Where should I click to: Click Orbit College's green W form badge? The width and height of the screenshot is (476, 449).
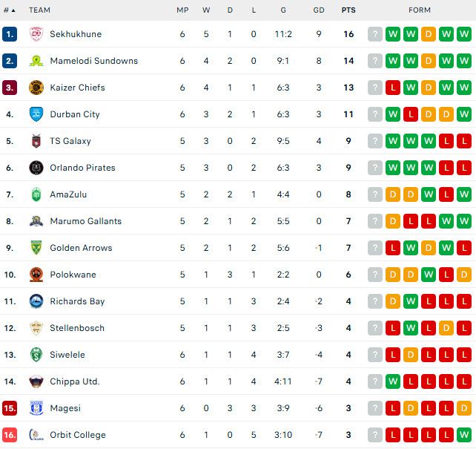click(x=464, y=435)
